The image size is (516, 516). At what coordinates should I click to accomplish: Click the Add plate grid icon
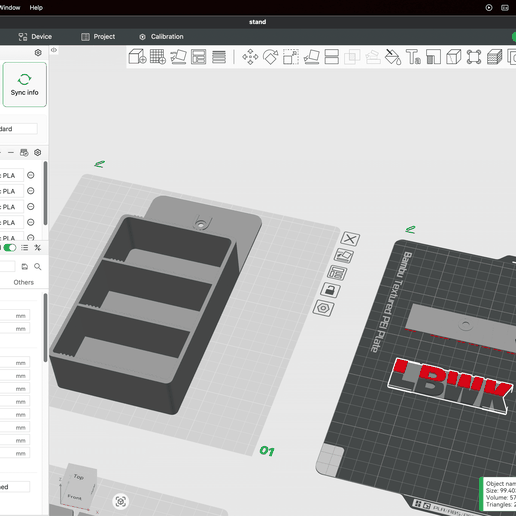(158, 56)
